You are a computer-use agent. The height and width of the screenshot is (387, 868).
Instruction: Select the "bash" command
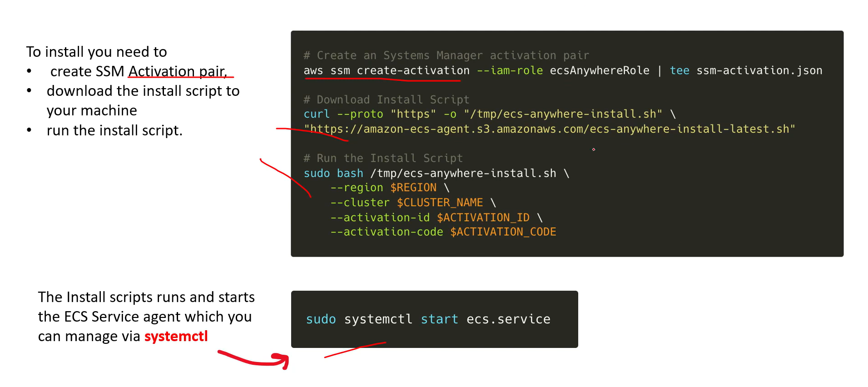(x=350, y=173)
